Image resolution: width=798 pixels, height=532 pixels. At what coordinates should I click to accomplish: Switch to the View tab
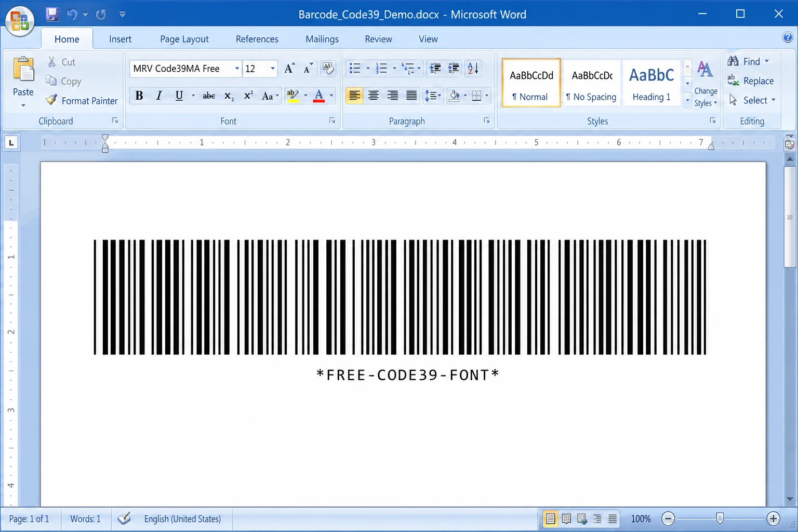[x=428, y=39]
